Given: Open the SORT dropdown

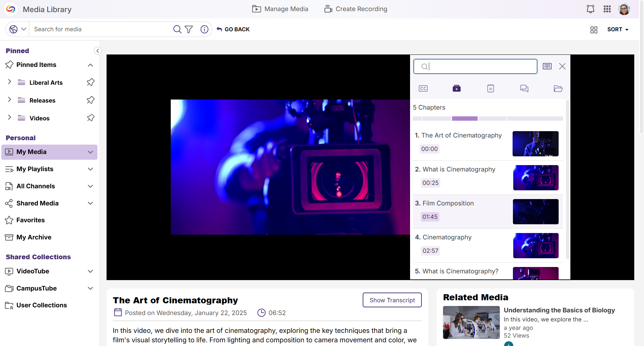Looking at the screenshot, I should click(618, 29).
